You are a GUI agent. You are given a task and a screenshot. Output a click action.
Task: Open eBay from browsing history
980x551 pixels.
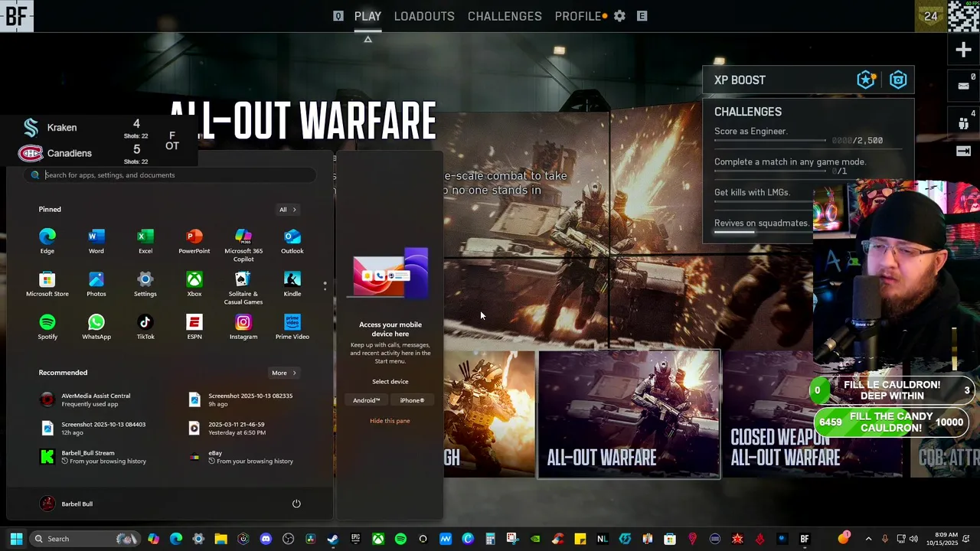coord(242,457)
